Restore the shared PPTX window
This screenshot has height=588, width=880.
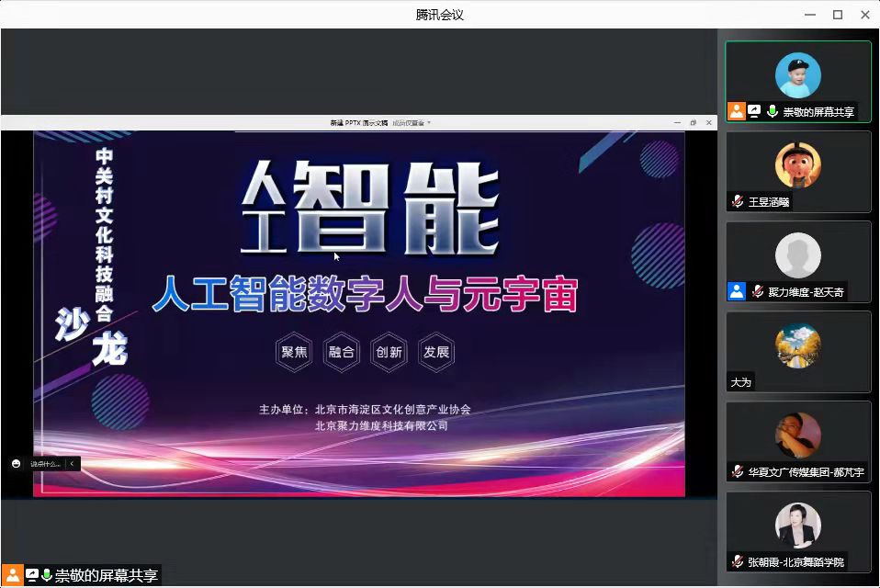pyautogui.click(x=694, y=122)
